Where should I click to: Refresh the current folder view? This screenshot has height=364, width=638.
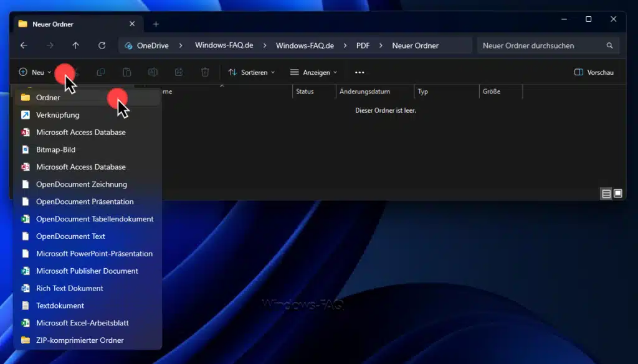tap(102, 45)
